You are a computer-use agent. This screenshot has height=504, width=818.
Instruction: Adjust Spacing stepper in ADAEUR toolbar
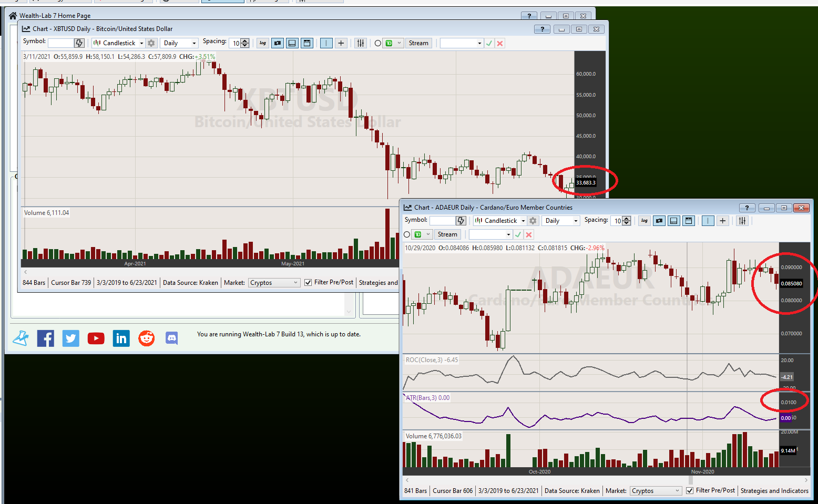click(x=626, y=221)
